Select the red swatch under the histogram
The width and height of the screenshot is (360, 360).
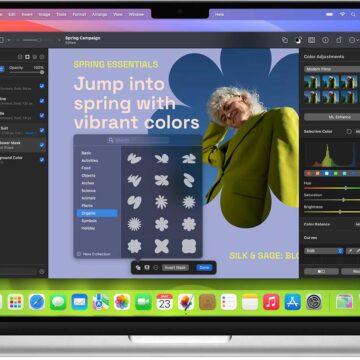[x=308, y=173]
